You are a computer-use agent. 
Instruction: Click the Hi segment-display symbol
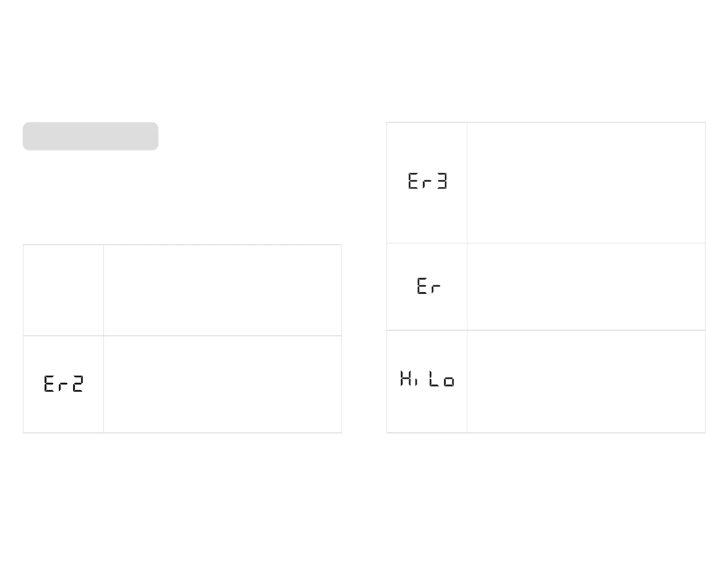[409, 378]
